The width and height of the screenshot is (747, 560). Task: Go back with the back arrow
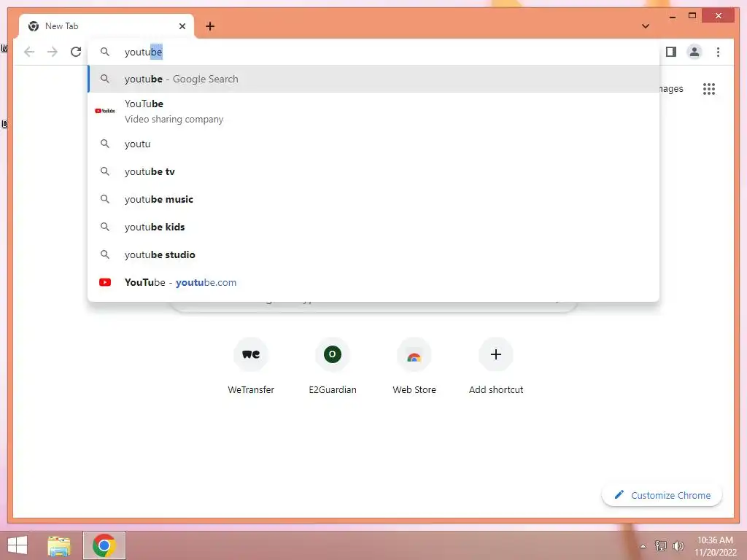coord(29,52)
